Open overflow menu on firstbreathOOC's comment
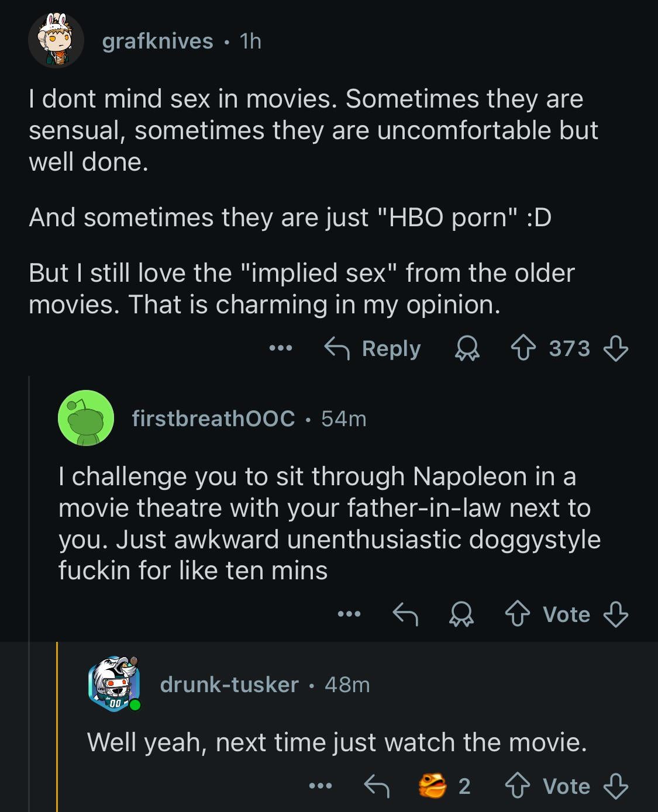 point(349,614)
